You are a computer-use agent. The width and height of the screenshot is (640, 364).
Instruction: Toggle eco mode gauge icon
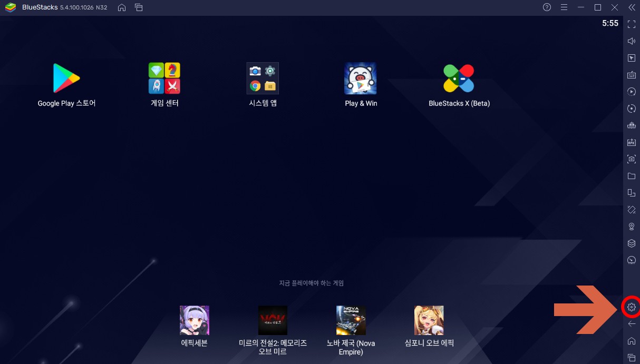(x=632, y=260)
